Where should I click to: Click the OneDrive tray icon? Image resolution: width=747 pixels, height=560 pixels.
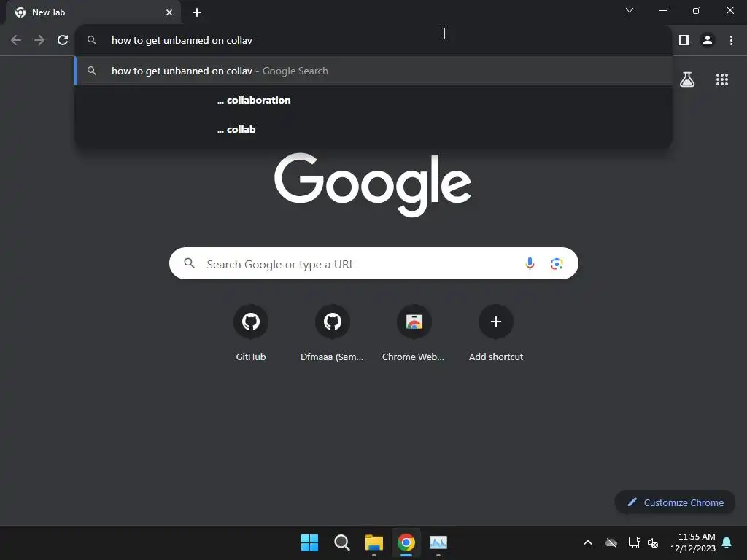pos(611,542)
